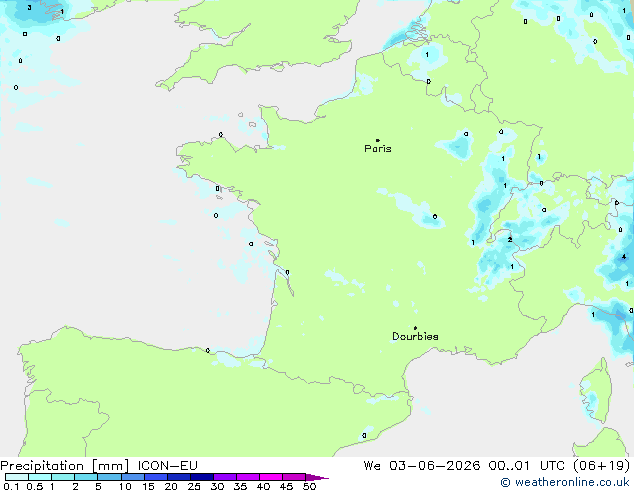Image resolution: width=634 pixels, height=490 pixels.
Task: Pick the legend swatch between 2 and 5
Action: coord(86,477)
